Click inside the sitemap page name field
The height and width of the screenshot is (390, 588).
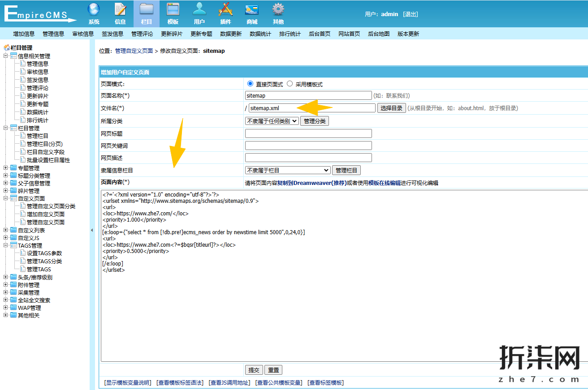pyautogui.click(x=308, y=95)
